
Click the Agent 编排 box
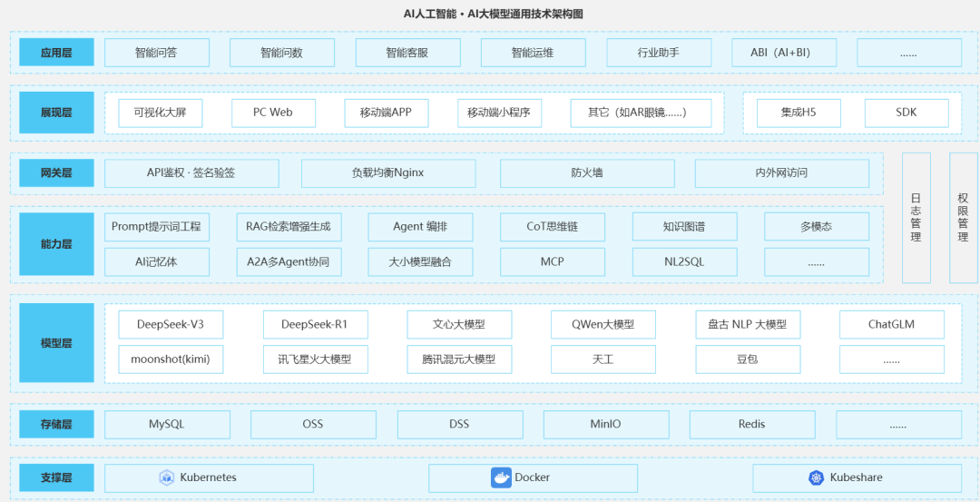(x=421, y=227)
